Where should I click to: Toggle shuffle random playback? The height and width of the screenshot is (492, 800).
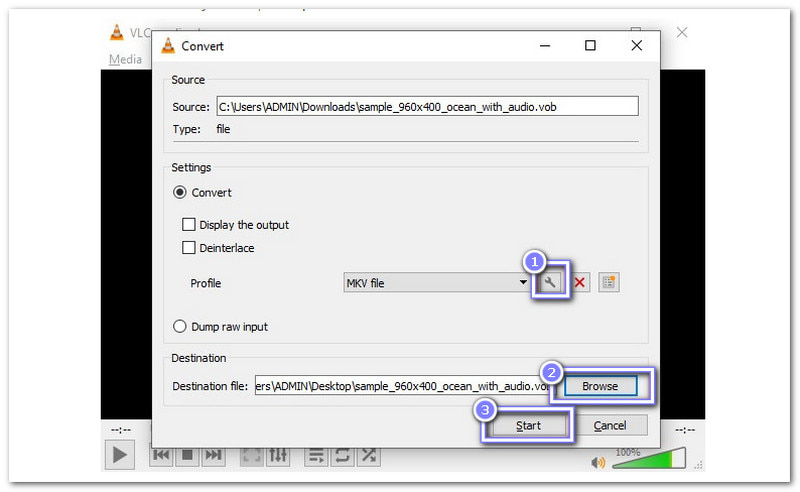pos(368,455)
